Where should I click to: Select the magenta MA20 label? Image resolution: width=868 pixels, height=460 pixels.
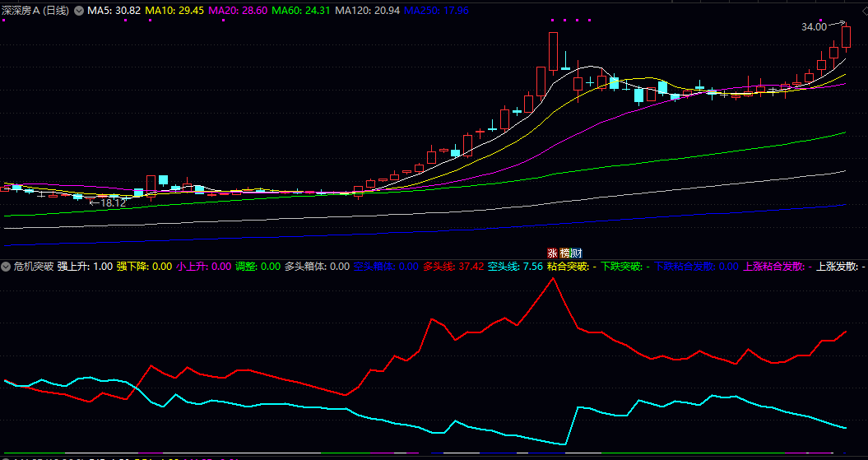pos(237,11)
